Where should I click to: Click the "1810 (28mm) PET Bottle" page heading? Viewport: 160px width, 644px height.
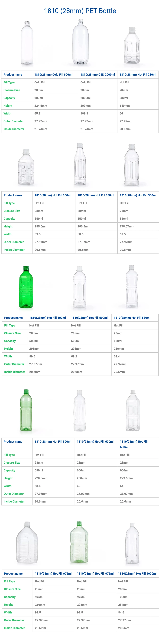[80, 11]
